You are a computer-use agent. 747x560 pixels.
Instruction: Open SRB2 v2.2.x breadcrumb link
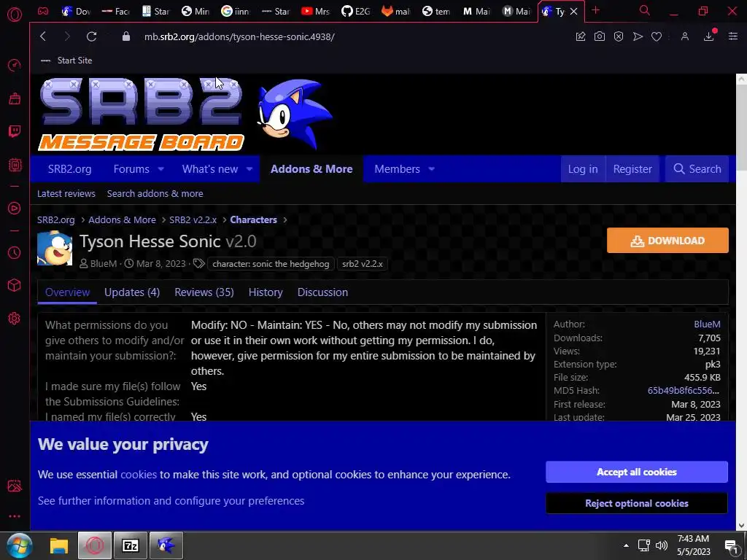coord(193,220)
